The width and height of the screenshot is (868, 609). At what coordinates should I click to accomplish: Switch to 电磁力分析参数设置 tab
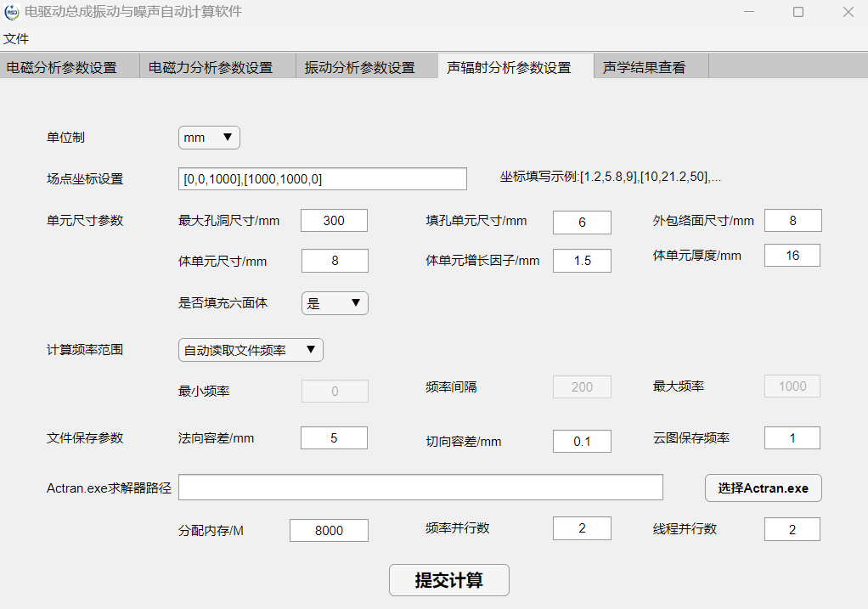211,67
